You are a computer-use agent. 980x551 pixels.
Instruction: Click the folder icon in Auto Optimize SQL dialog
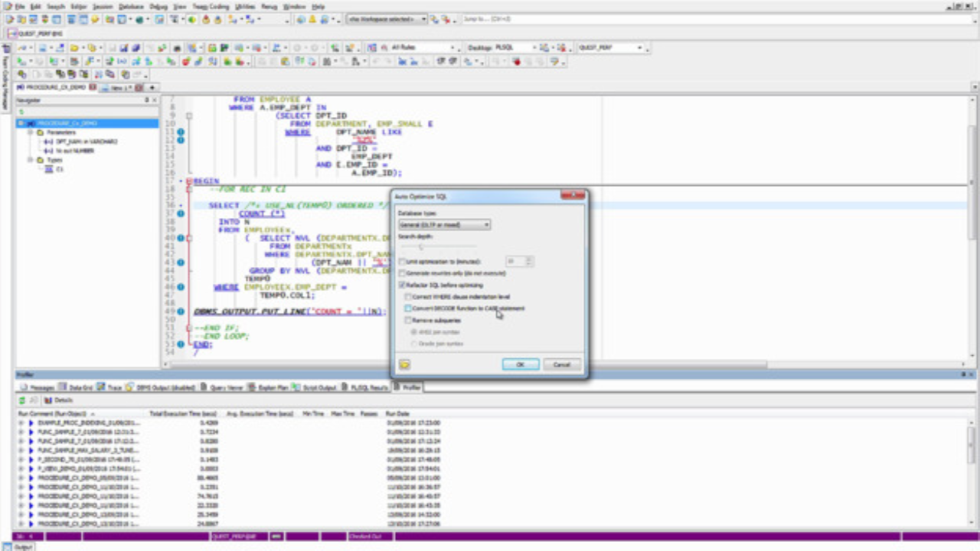pyautogui.click(x=404, y=364)
